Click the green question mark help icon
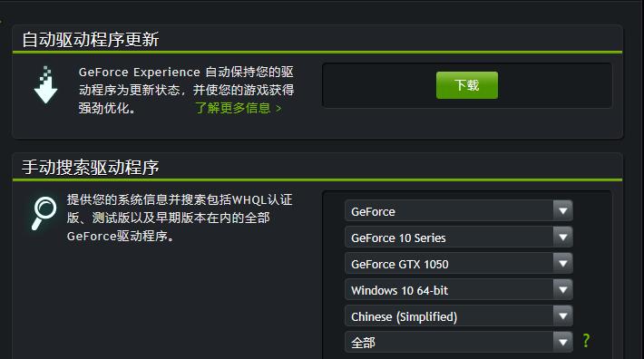Screen dimensions: 644x359 586,341
